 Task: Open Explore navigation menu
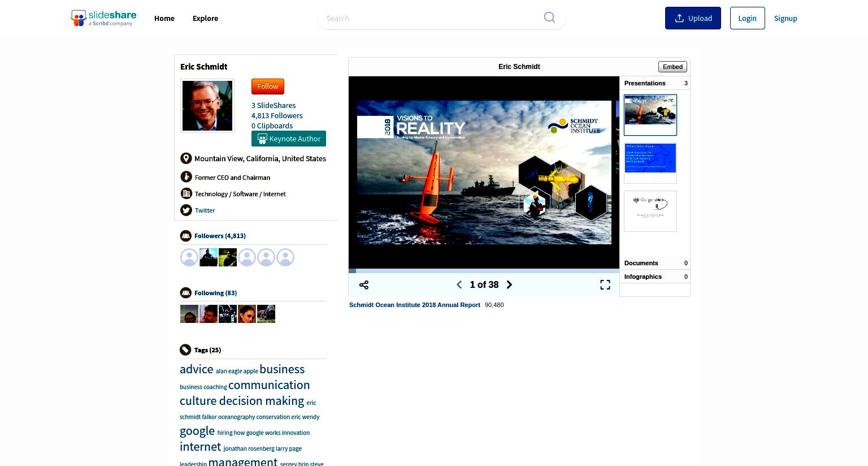pos(205,18)
